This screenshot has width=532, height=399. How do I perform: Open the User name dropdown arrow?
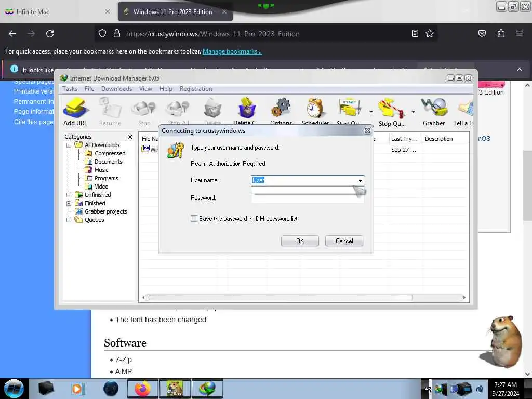tap(361, 180)
